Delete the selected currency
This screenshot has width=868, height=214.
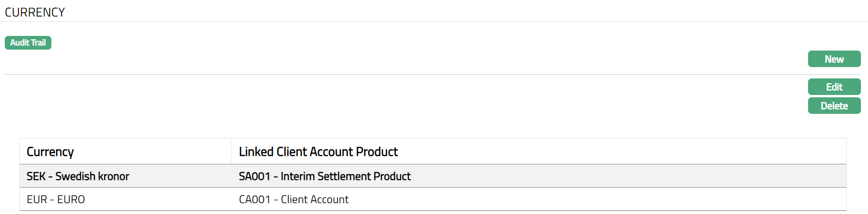point(834,106)
